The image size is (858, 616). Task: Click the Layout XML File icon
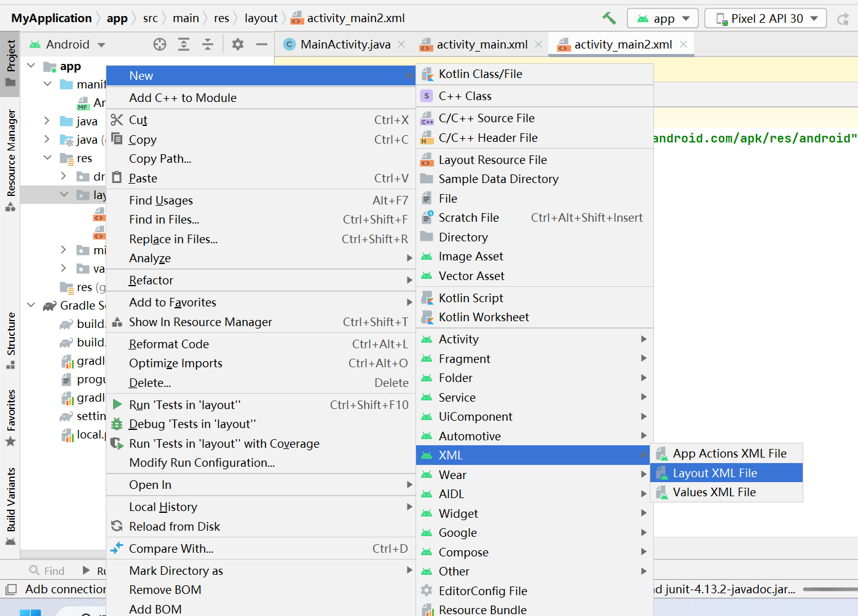(x=662, y=473)
